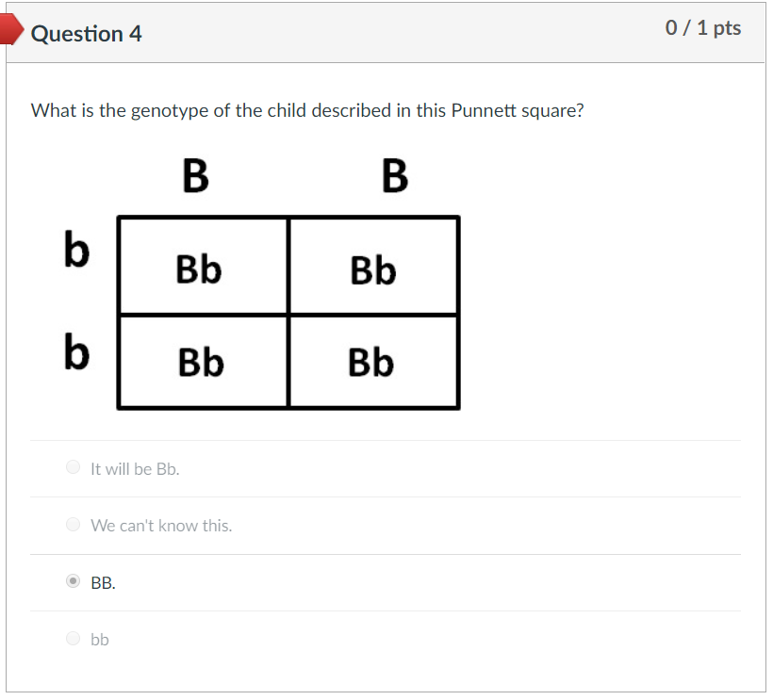Click the left 'B' column header
773x700 pixels.
click(195, 176)
